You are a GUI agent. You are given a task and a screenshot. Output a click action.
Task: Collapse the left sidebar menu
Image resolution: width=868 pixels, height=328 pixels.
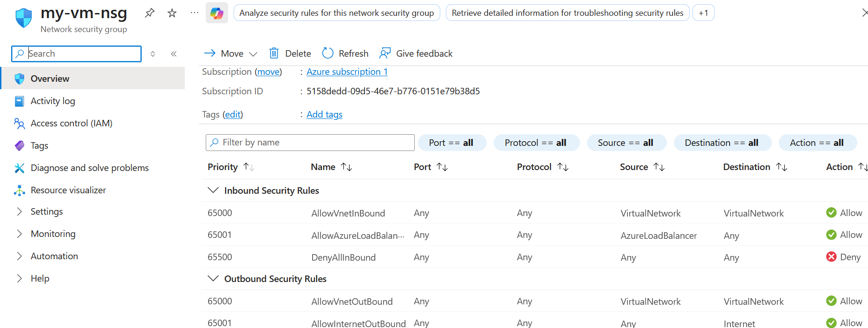[174, 54]
